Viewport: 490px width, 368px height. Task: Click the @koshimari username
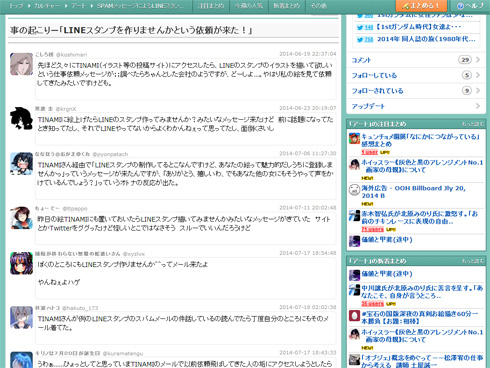71,55
